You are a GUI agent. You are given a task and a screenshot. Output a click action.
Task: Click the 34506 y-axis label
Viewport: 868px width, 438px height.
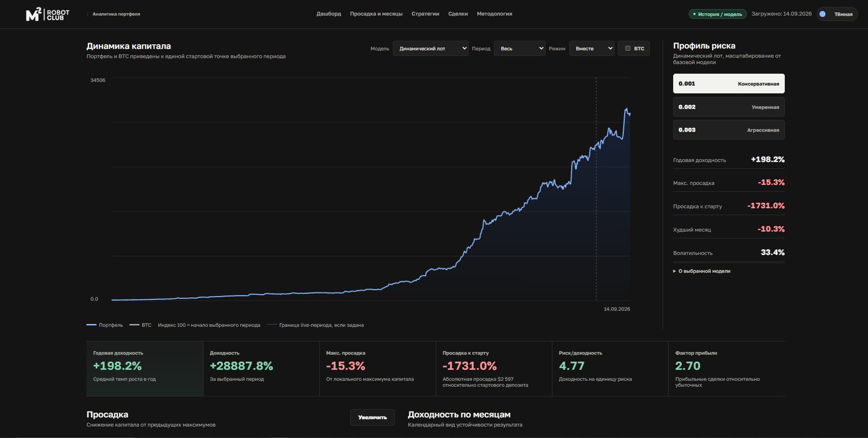(98, 80)
